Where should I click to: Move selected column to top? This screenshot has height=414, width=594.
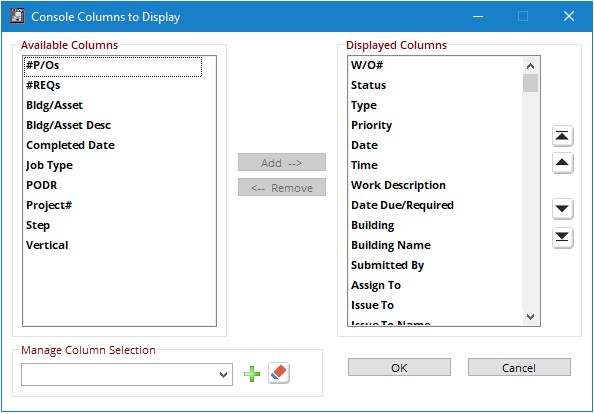[562, 136]
